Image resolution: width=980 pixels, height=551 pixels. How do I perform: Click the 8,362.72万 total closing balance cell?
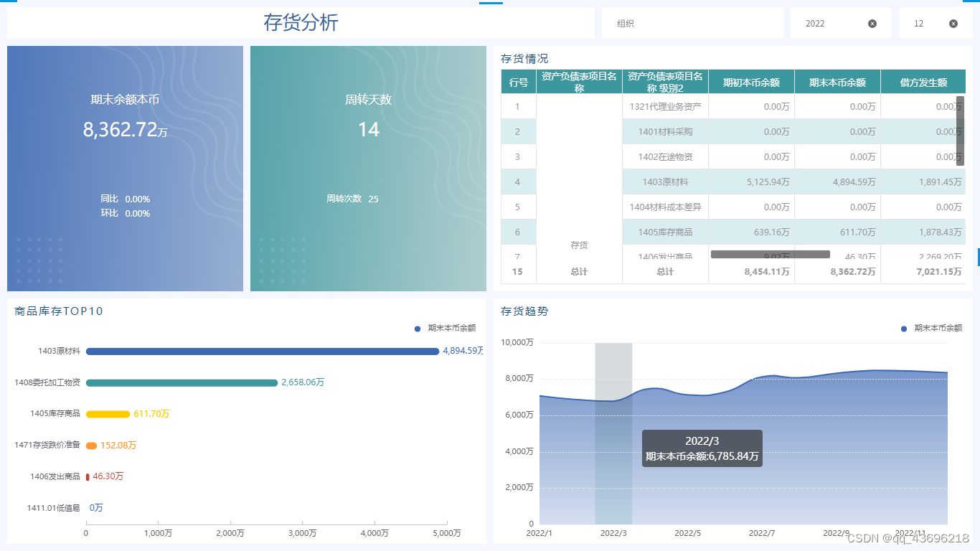click(x=837, y=271)
